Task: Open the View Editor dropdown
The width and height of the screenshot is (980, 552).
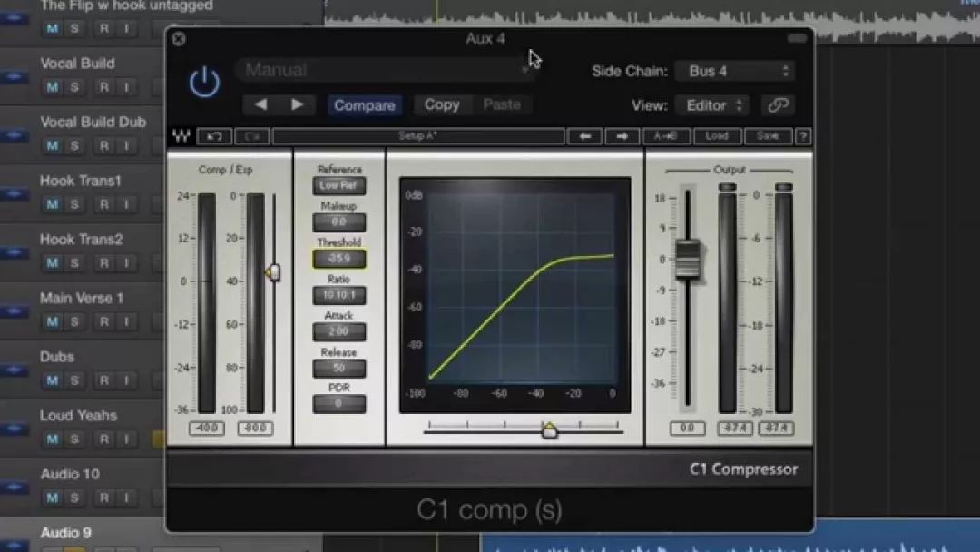Action: click(712, 105)
